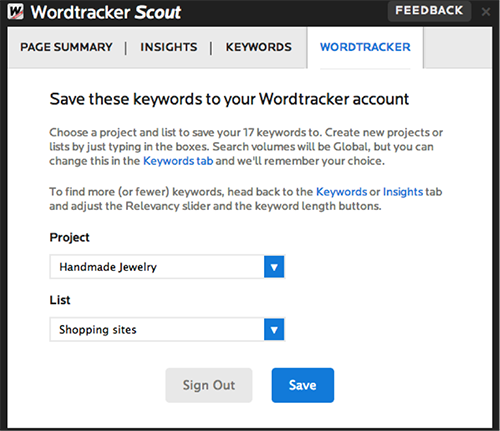Click the Wordtracker W logo icon
This screenshot has height=431, width=500.
(15, 12)
